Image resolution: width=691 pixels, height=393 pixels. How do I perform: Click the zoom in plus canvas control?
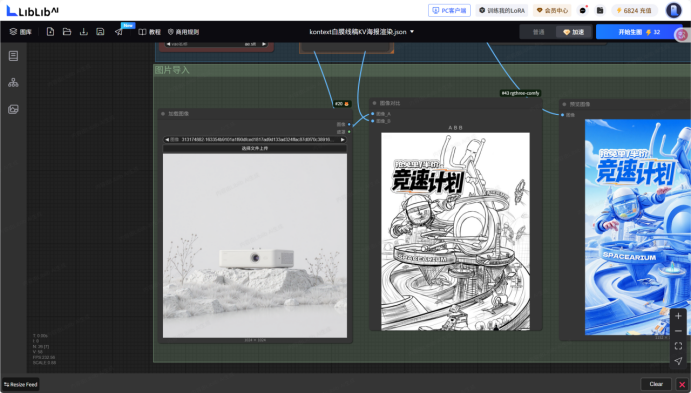678,316
